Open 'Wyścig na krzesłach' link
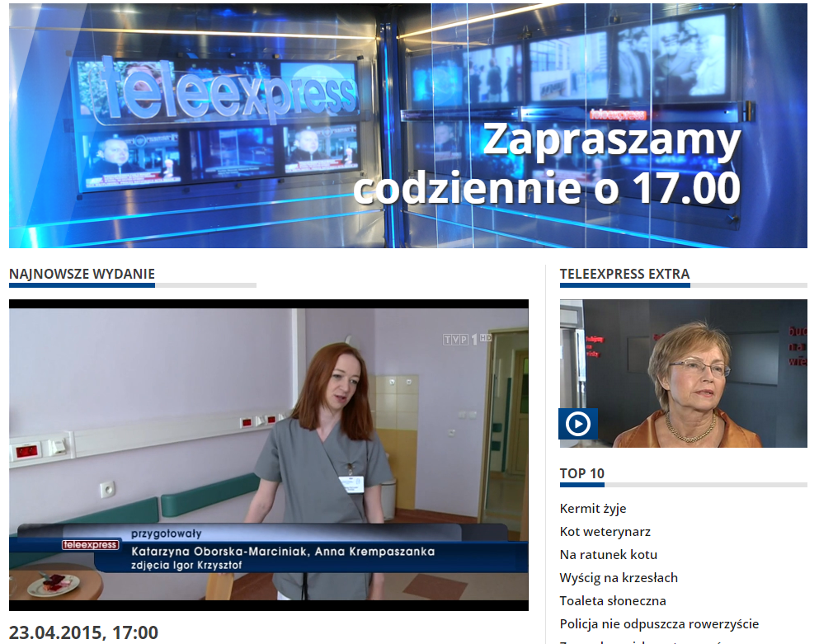Image resolution: width=819 pixels, height=644 pixels. click(x=619, y=578)
